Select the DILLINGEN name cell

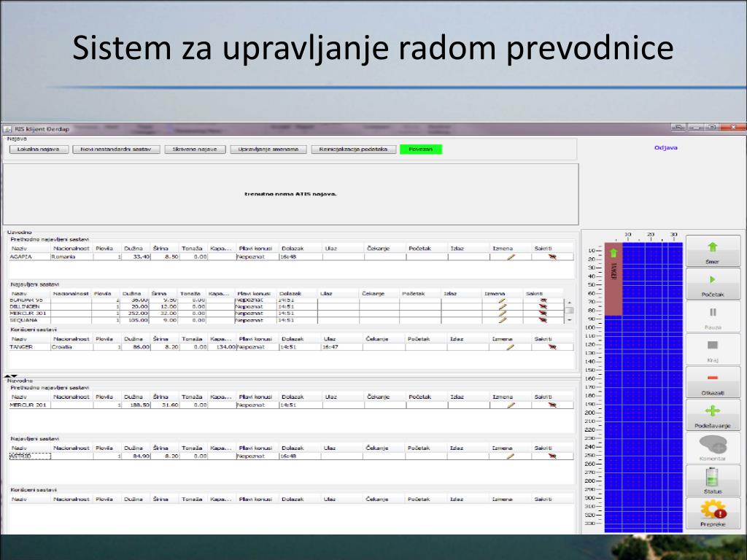coord(29,307)
